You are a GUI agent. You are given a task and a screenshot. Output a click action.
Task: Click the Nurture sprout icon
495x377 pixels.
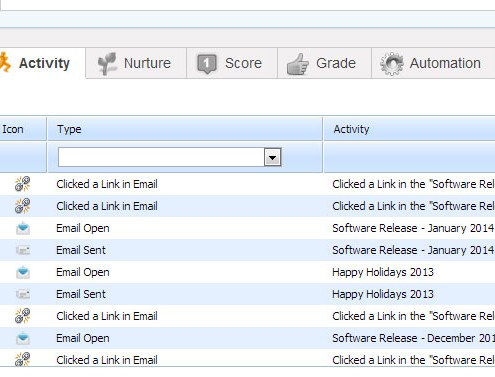107,63
